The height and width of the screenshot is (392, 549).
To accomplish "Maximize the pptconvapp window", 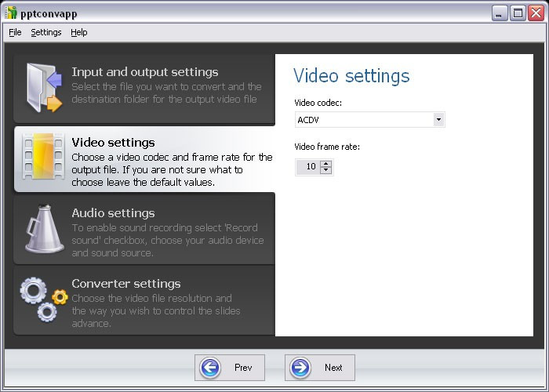I will coord(518,13).
